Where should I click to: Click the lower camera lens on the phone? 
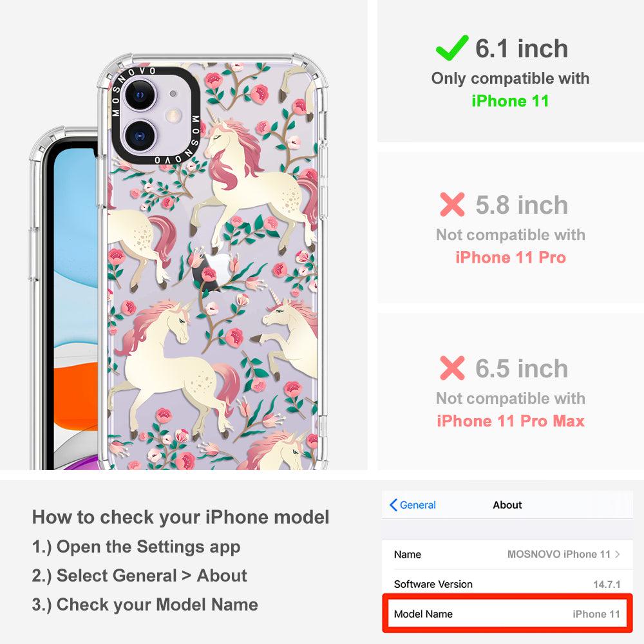(x=140, y=136)
